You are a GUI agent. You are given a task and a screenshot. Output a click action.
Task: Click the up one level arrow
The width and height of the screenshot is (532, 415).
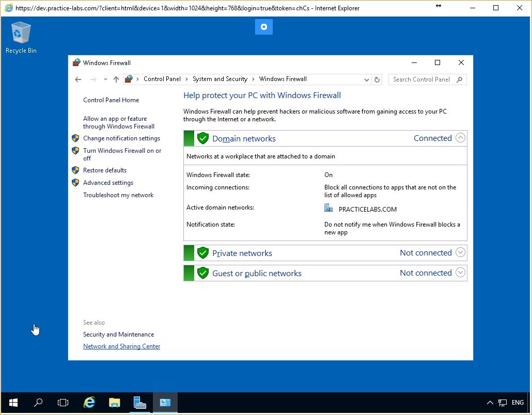[x=116, y=79]
